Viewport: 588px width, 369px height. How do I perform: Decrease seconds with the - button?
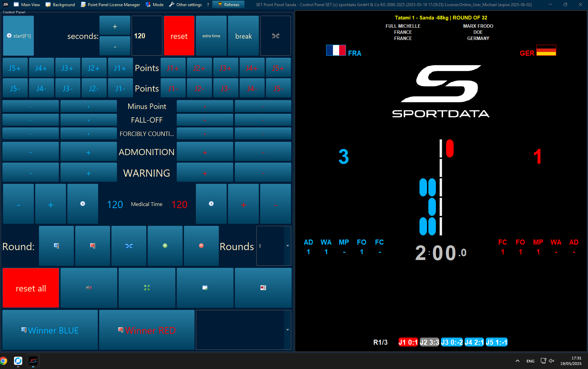(115, 46)
